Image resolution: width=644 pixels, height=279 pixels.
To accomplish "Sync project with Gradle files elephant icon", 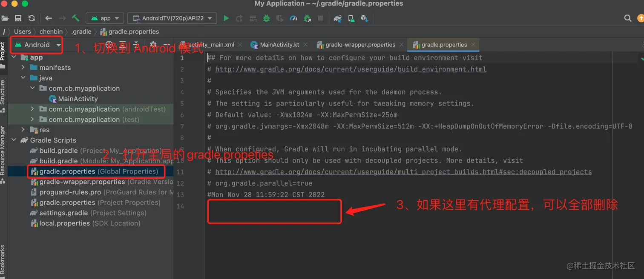I will pos(337,18).
